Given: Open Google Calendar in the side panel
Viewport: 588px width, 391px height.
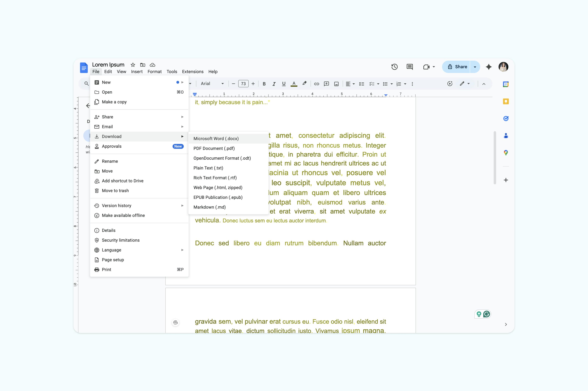Looking at the screenshot, I should pos(506,84).
